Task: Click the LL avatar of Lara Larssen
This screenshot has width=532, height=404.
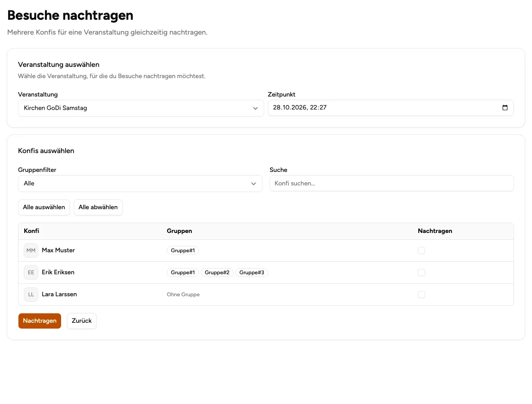Action: point(31,294)
